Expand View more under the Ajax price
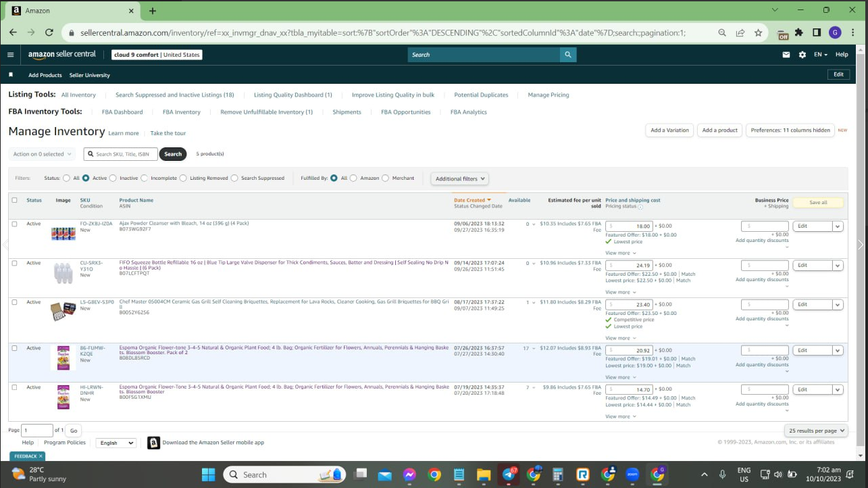 pyautogui.click(x=621, y=253)
